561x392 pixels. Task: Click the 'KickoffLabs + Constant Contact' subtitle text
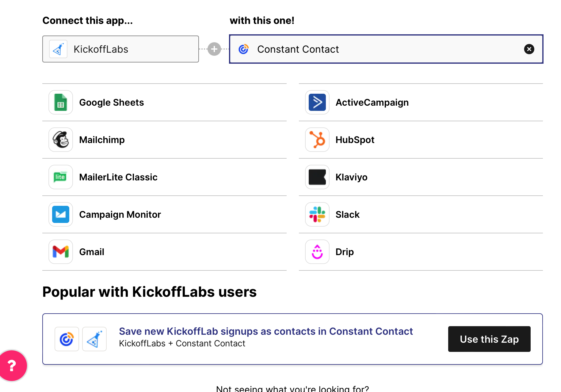pos(182,344)
